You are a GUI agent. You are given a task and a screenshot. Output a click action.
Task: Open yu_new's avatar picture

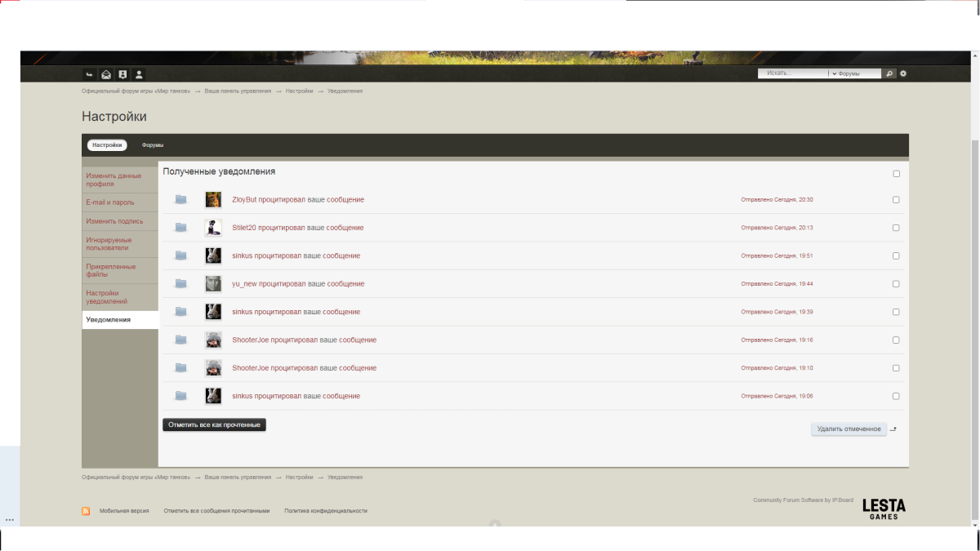click(213, 283)
